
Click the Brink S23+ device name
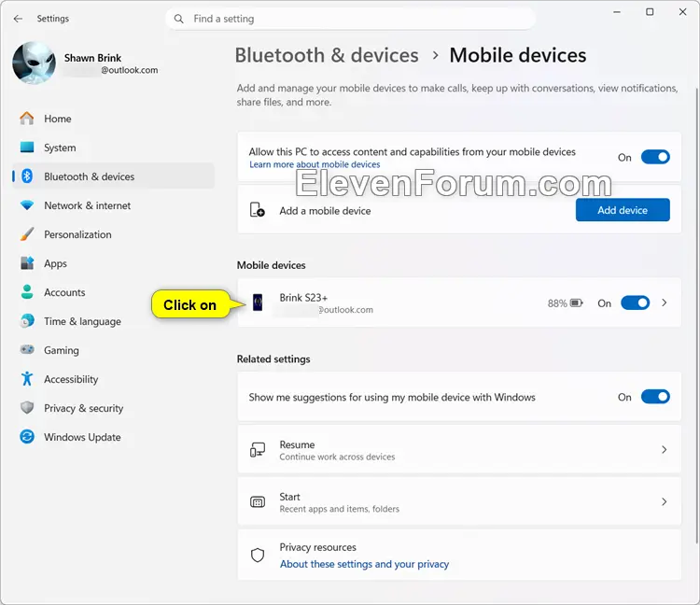[303, 298]
